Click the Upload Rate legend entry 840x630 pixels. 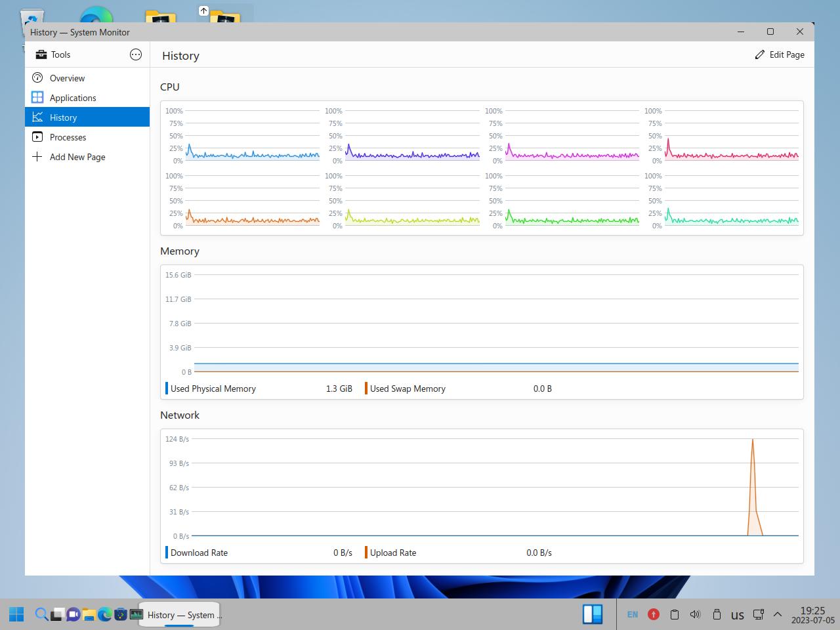click(x=392, y=553)
